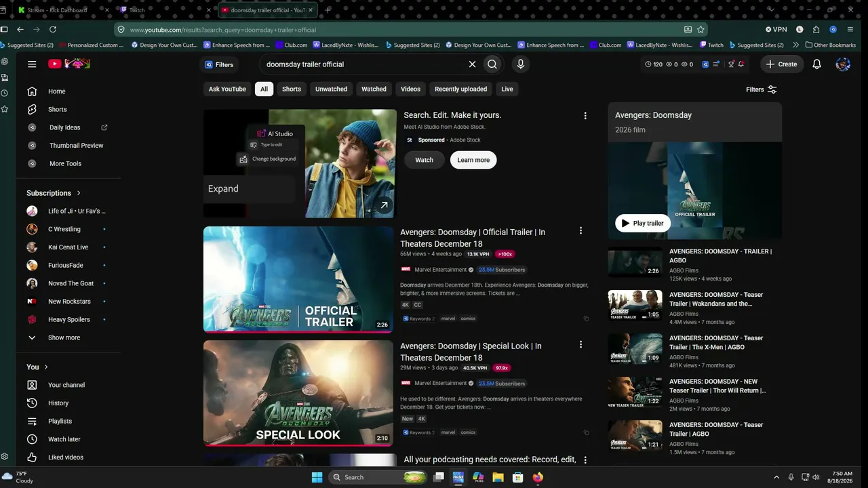This screenshot has width=868, height=488.
Task: Filter by Recently uploaded
Action: tap(460, 89)
